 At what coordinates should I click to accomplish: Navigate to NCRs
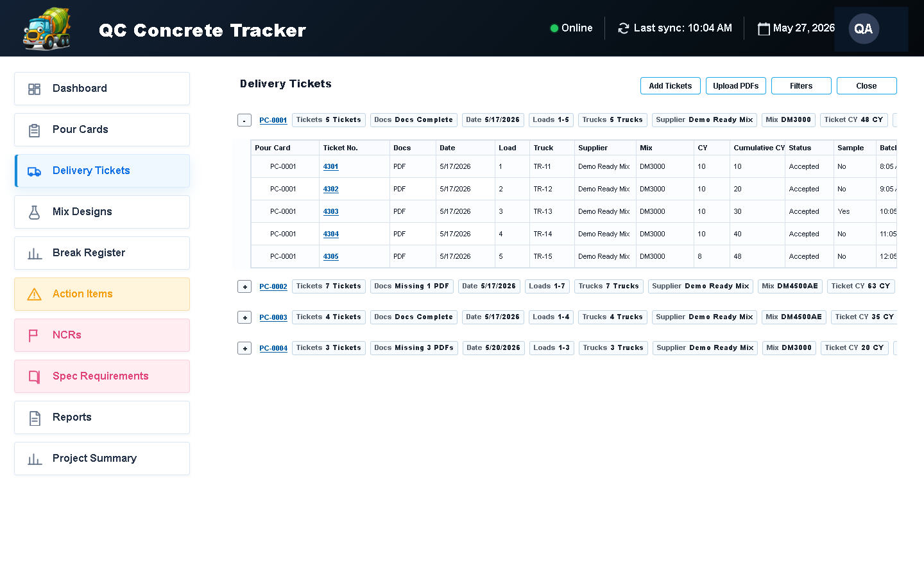pos(102,335)
